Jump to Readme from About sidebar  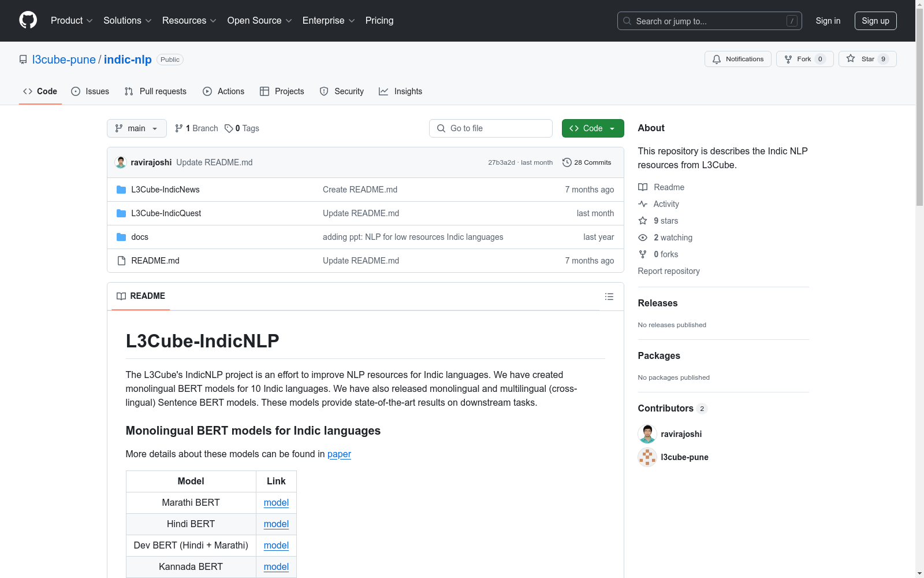click(x=661, y=187)
